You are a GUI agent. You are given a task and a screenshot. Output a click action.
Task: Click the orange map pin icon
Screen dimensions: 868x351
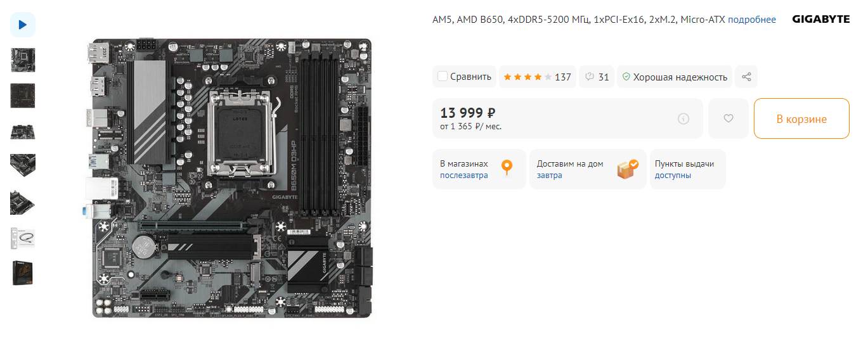point(507,168)
